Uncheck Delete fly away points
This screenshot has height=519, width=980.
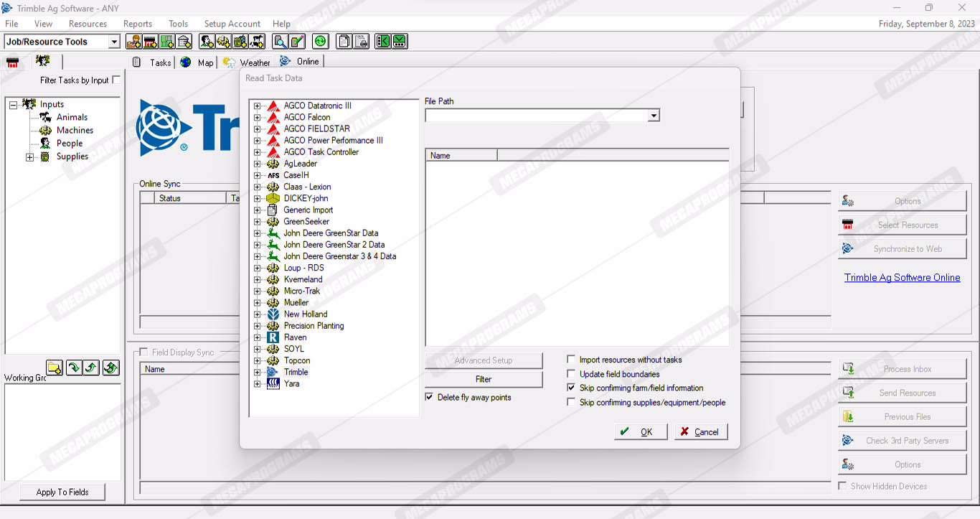[429, 397]
